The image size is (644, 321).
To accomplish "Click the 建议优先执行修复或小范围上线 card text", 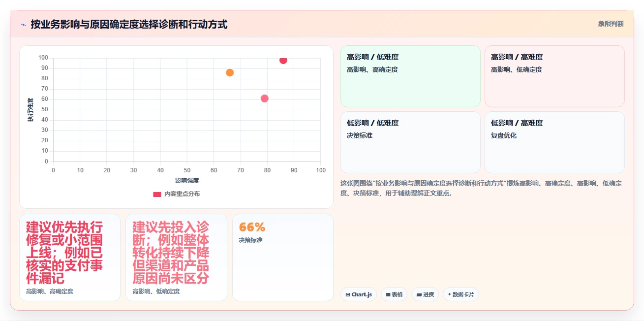I will (x=64, y=253).
